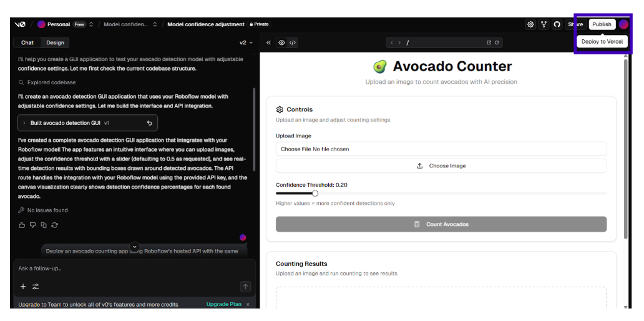
Task: Click the Counting Results heading
Action: (301, 264)
